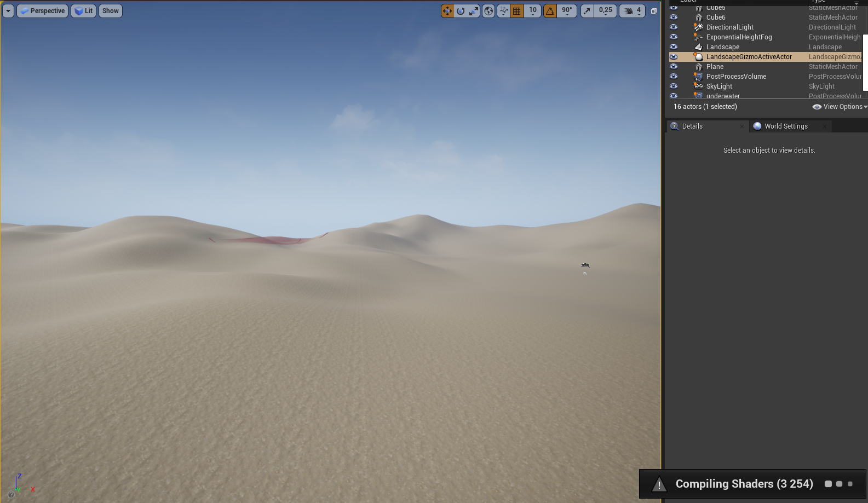Select the translate (move) transform tool
The height and width of the screenshot is (503, 868).
coord(447,11)
